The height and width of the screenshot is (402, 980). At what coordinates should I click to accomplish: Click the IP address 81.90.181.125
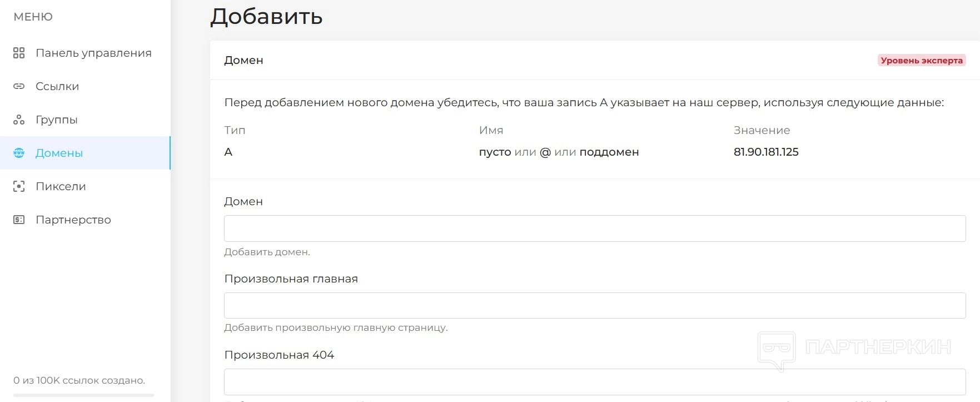(766, 152)
